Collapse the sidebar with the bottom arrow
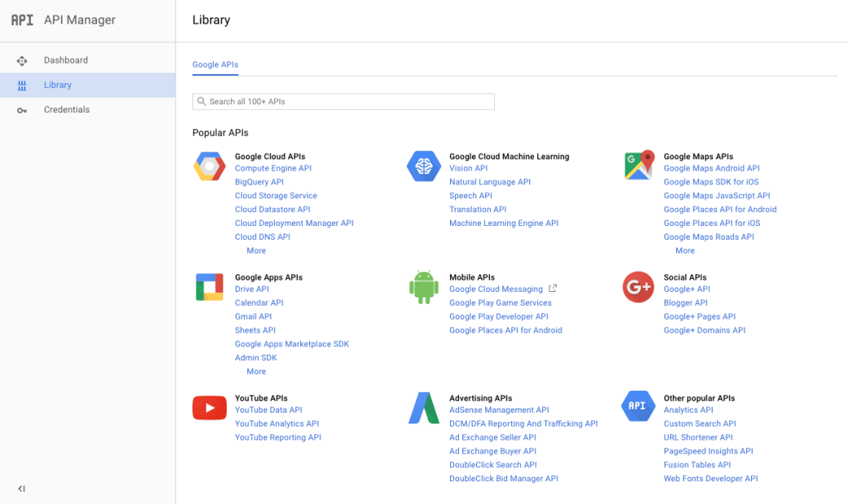 [21, 489]
